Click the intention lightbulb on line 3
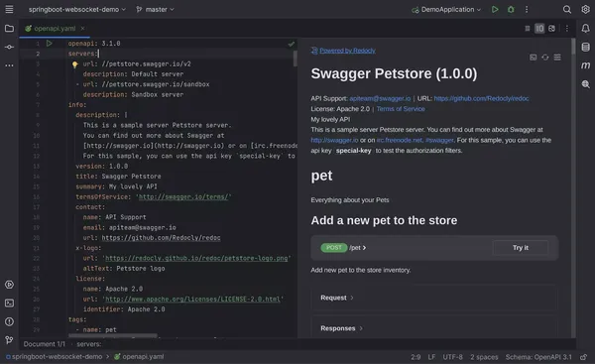 tap(74, 64)
